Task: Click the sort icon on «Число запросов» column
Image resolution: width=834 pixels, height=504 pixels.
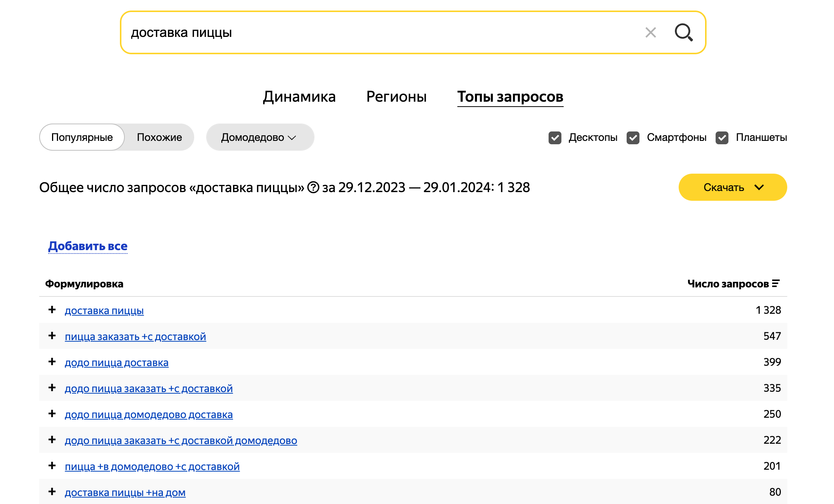Action: pyautogui.click(x=775, y=284)
